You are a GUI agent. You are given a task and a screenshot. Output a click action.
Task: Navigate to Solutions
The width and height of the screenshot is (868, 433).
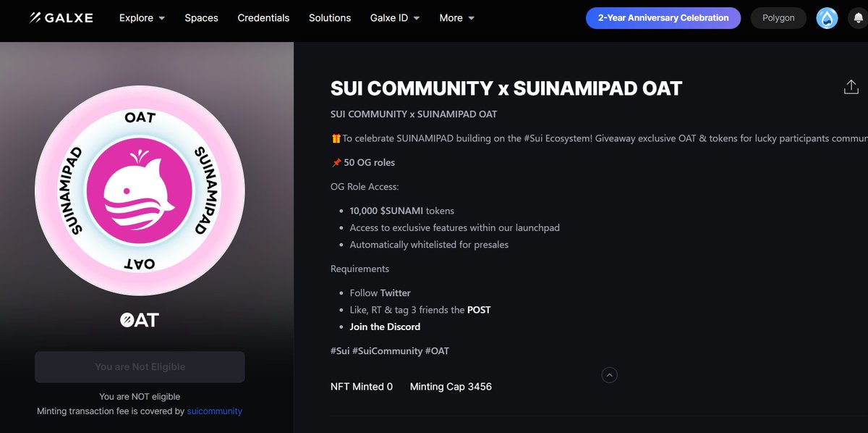point(330,18)
